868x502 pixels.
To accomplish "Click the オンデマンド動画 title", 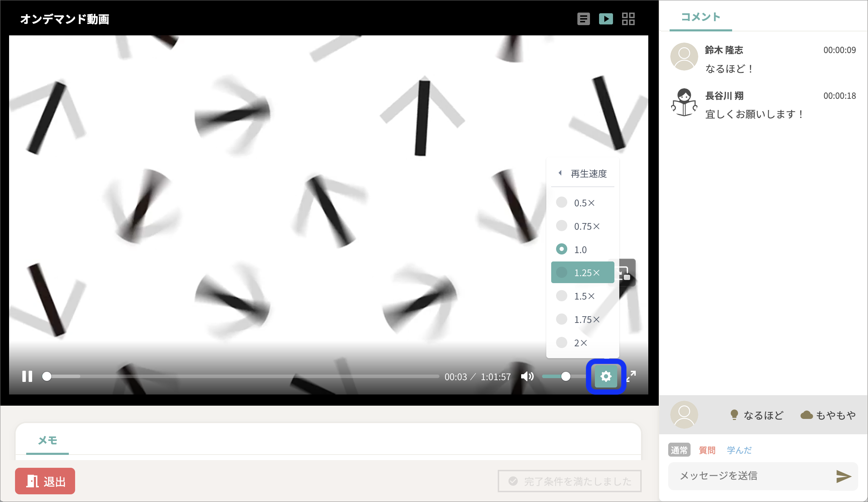I will 65,19.
